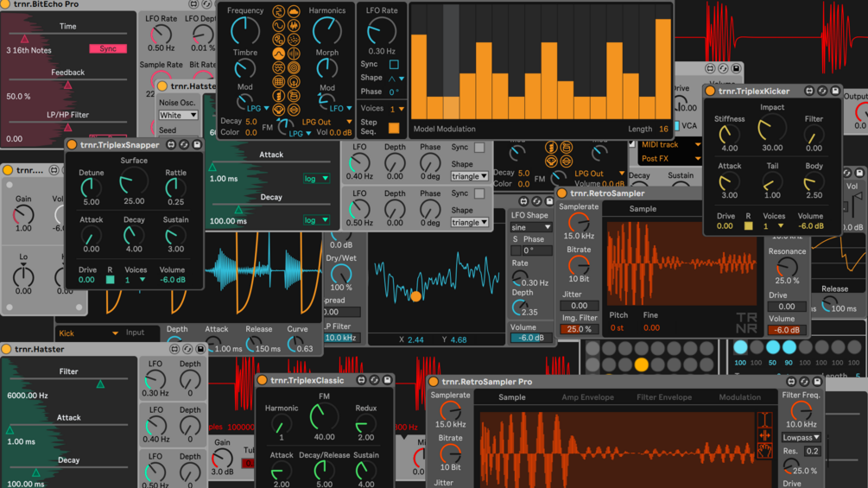Switch to the Amp Envelope tab
Viewport: 868px width, 488px height.
587,397
